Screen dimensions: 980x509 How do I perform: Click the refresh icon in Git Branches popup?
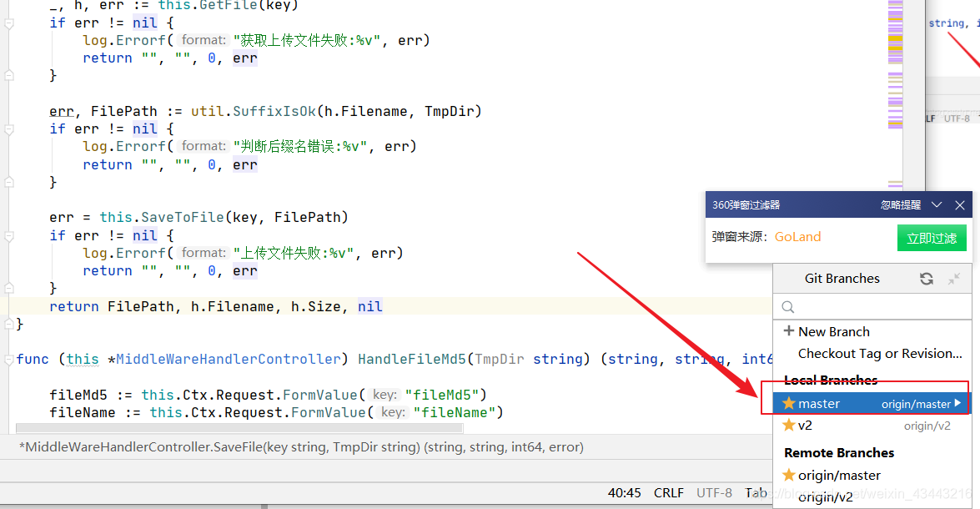click(x=927, y=279)
